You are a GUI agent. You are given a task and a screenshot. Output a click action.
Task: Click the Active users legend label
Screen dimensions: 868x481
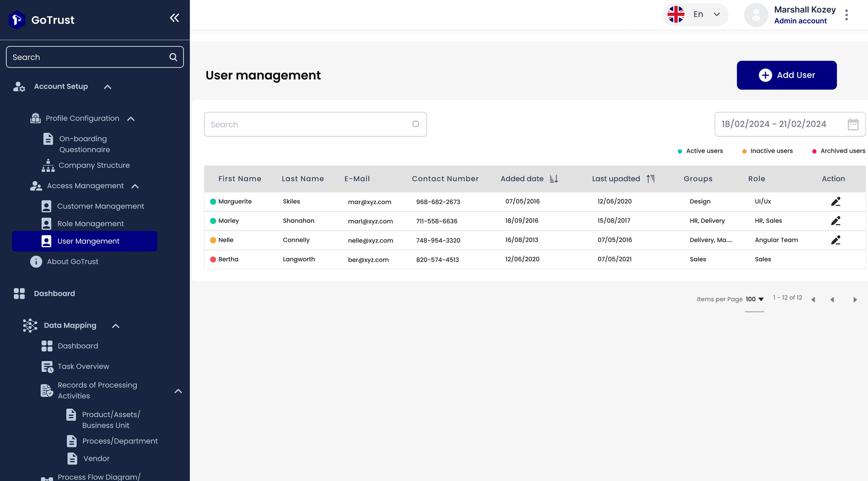coord(704,151)
